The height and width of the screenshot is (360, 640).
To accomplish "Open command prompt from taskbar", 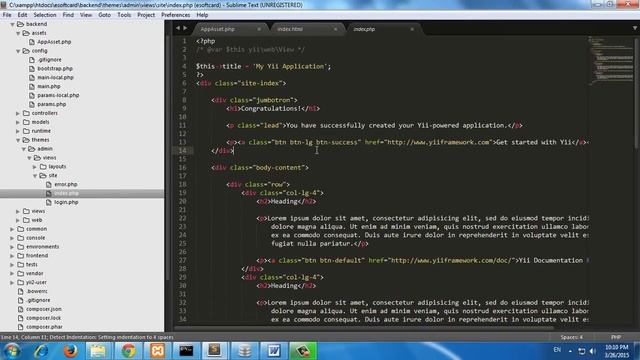I will point(186,351).
